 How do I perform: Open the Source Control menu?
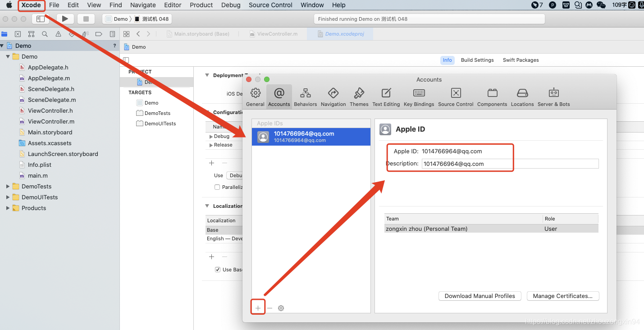270,5
